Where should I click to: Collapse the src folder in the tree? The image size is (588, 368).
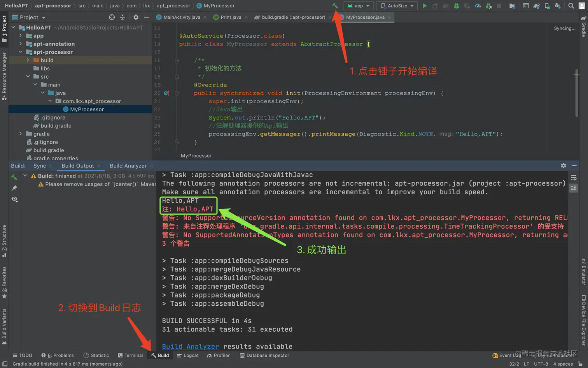tap(28, 76)
